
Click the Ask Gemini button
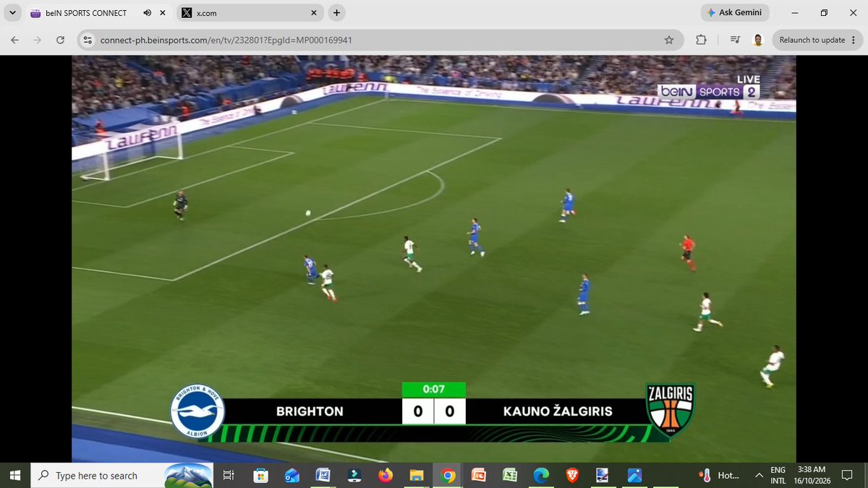click(735, 13)
